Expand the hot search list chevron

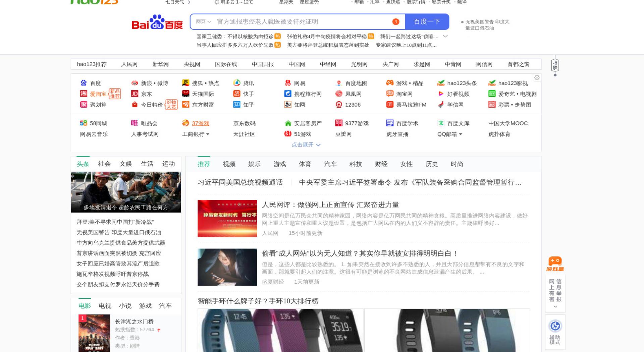pyautogui.click(x=445, y=36)
